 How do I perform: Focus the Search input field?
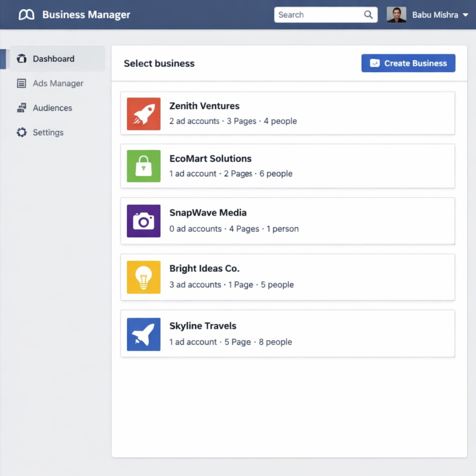pyautogui.click(x=326, y=14)
